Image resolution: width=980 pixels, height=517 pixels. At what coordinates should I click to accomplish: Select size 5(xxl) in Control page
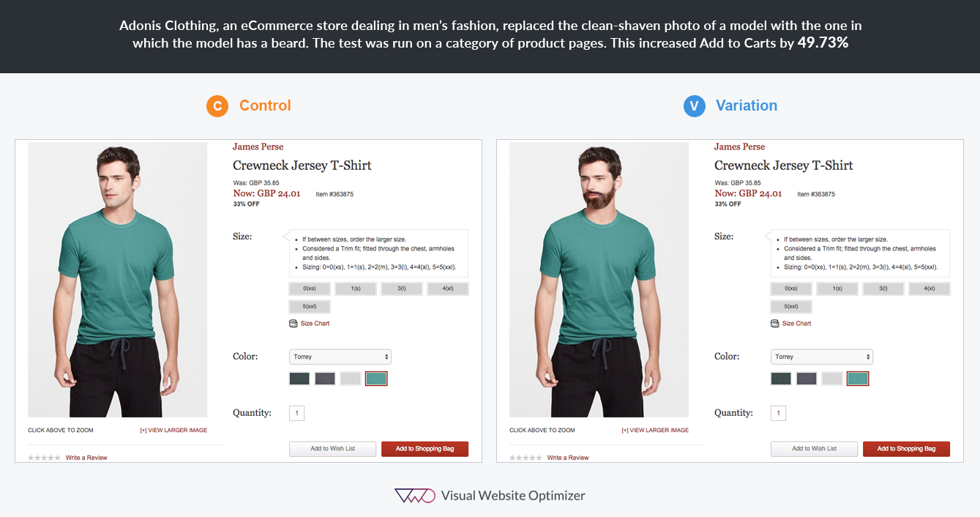[x=310, y=307]
